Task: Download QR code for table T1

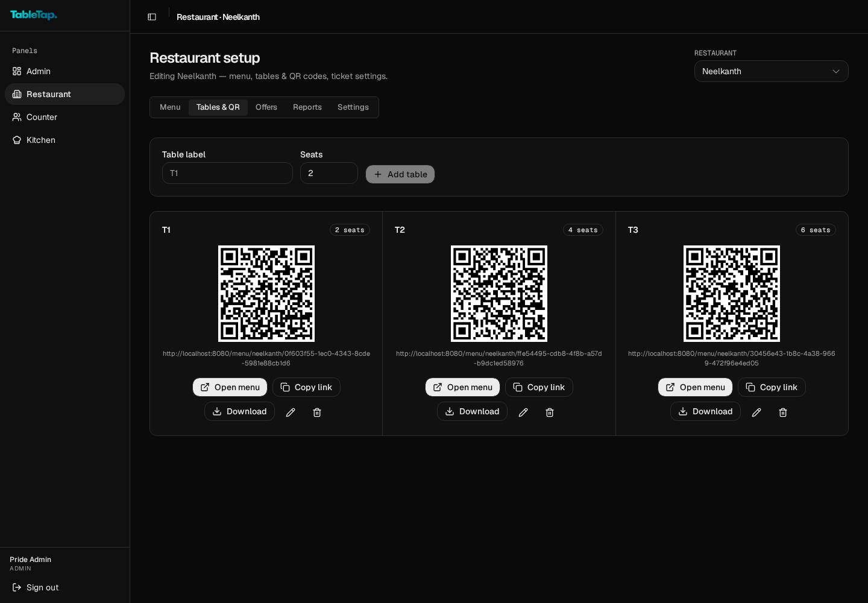Action: [x=239, y=411]
